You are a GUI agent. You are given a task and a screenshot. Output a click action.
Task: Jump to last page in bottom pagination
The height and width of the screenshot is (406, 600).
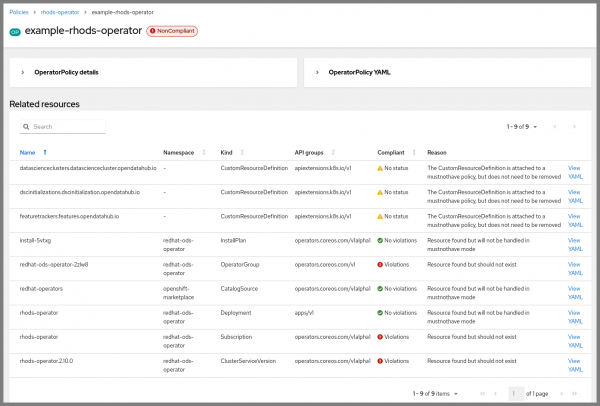click(574, 394)
